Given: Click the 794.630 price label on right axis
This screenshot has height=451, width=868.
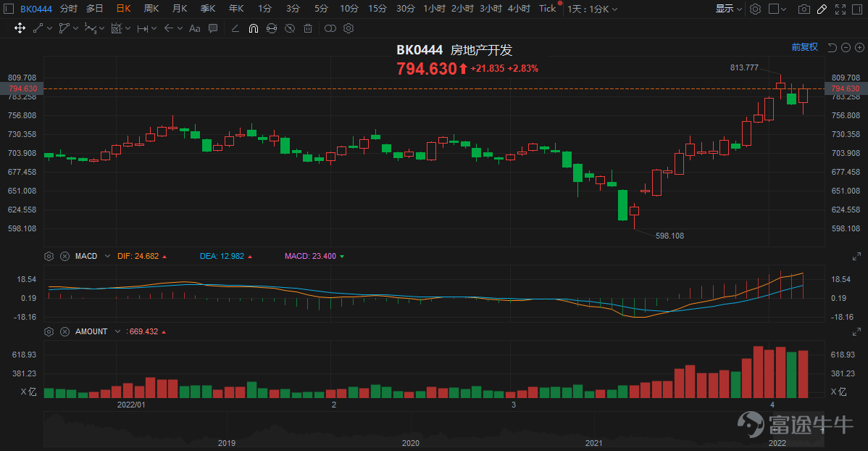Looking at the screenshot, I should click(x=846, y=88).
